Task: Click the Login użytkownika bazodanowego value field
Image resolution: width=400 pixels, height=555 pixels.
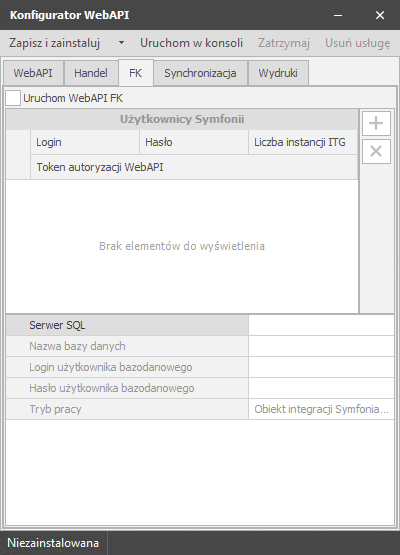Action: pos(321,367)
